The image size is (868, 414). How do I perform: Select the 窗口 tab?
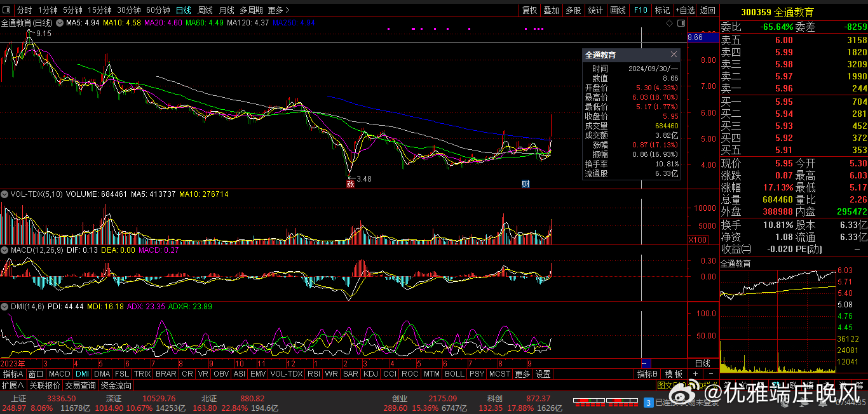click(x=36, y=374)
